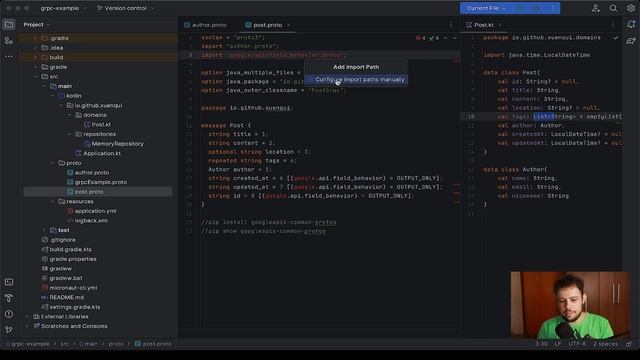Screen dimensions: 640x360
Task: Click the Run button in toolbar
Action: click(520, 8)
